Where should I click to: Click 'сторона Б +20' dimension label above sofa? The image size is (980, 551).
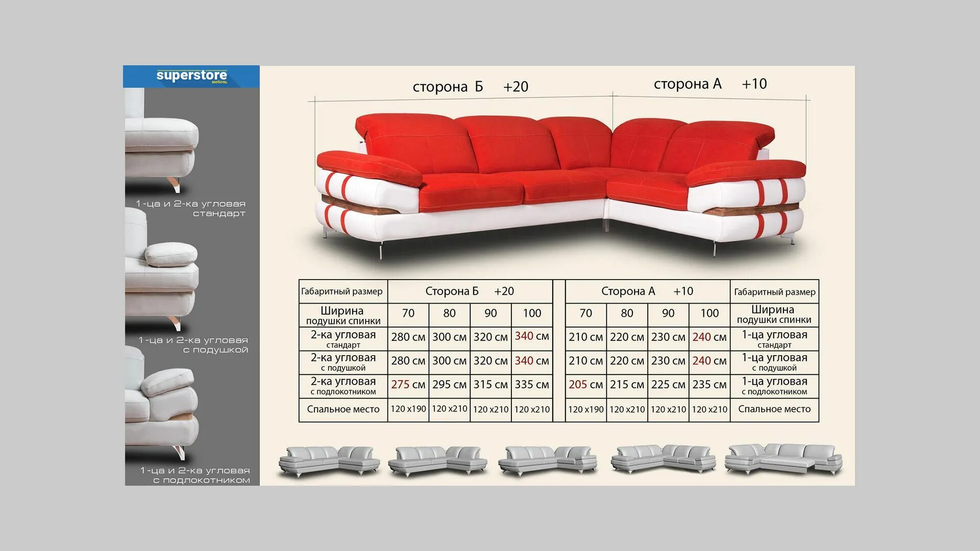pos(470,87)
